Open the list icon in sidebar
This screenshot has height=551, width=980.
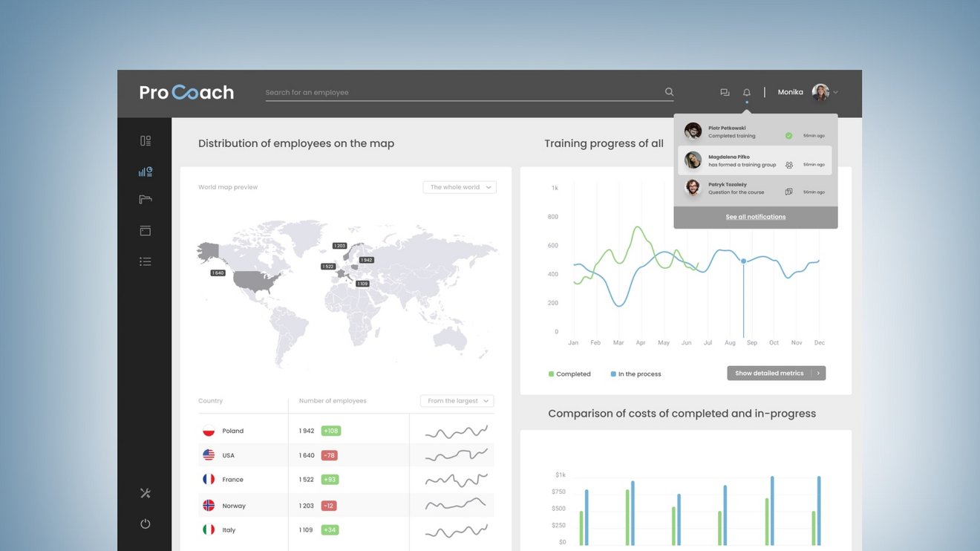(146, 261)
